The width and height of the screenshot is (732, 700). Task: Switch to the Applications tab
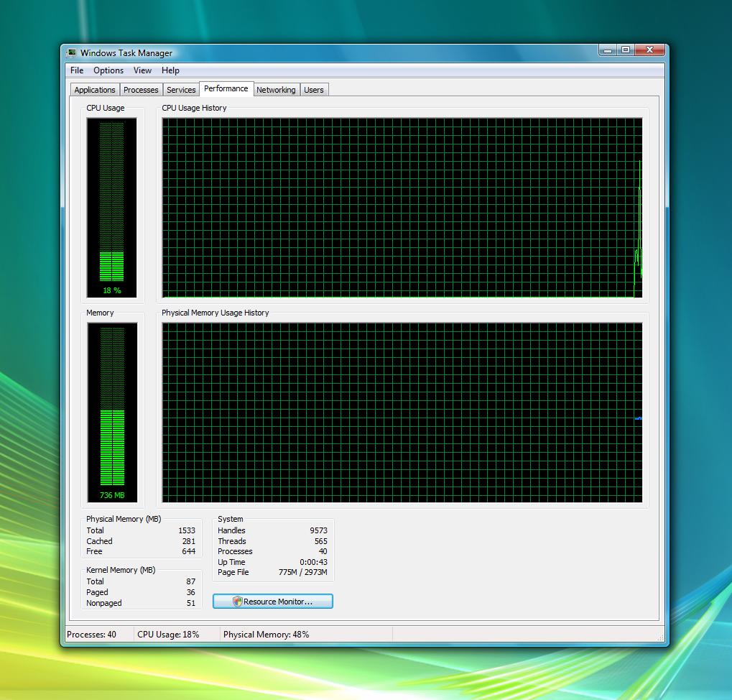click(x=95, y=90)
